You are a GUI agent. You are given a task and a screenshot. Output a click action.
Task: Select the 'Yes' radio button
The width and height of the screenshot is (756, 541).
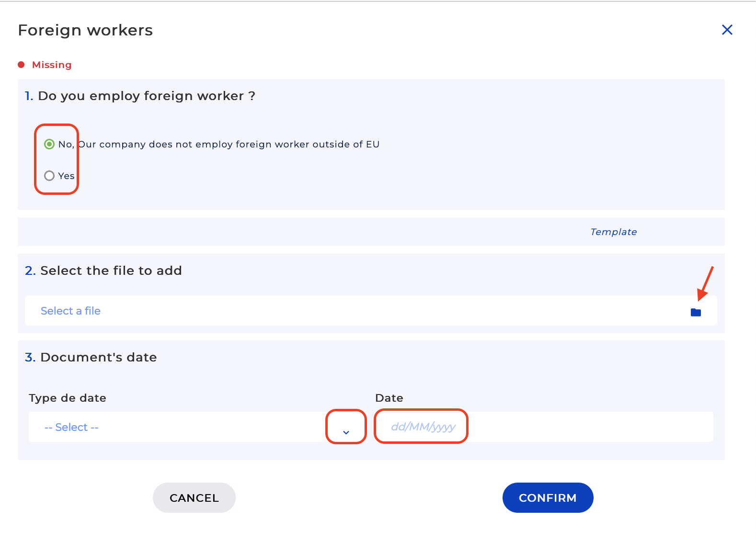point(49,176)
